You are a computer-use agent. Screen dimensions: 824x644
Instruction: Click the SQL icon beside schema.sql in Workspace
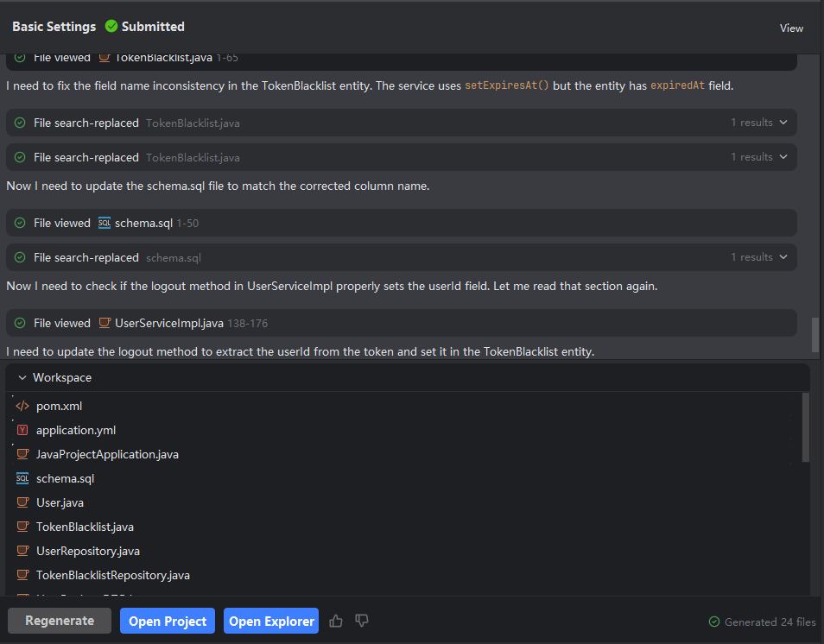[22, 478]
